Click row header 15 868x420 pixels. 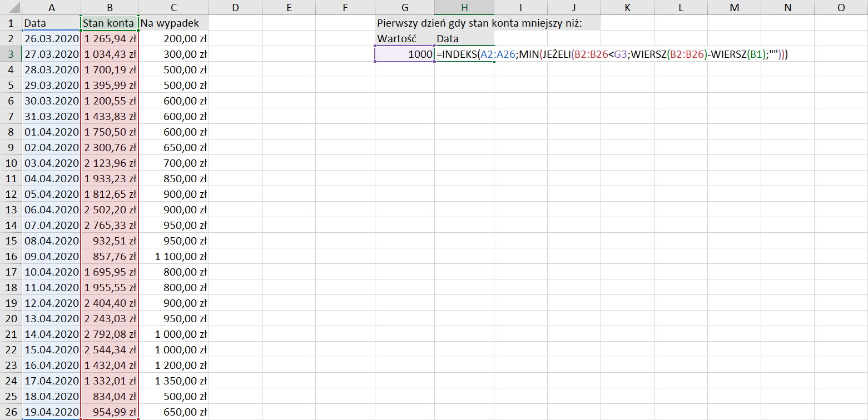(11, 241)
